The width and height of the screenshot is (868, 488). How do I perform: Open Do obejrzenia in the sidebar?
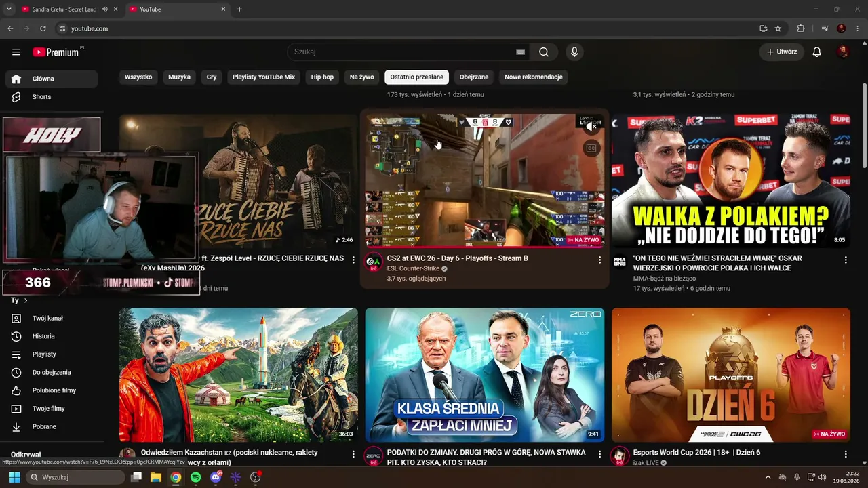click(52, 372)
